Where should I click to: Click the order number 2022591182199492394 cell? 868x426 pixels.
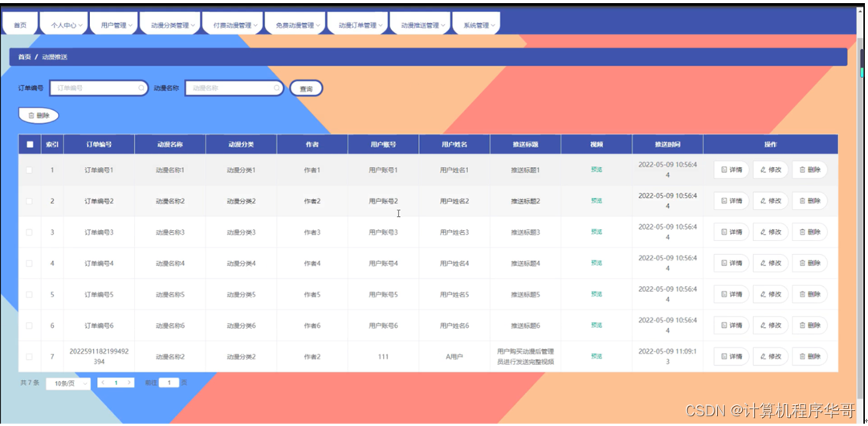coord(99,356)
